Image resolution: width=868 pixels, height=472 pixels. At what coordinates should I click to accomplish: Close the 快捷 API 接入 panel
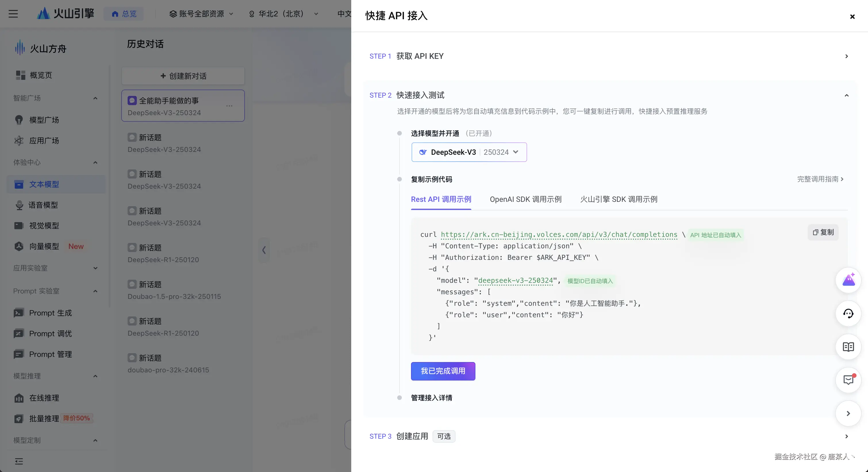click(852, 16)
